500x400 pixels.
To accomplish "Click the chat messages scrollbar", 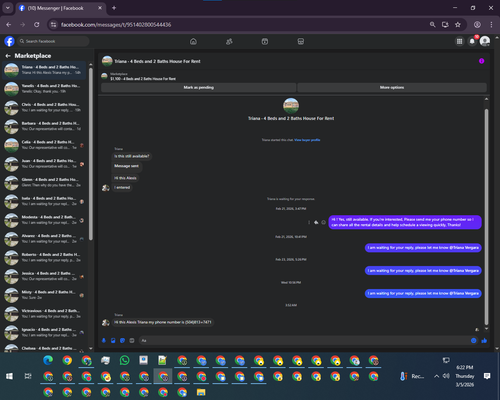I will pos(486,217).
